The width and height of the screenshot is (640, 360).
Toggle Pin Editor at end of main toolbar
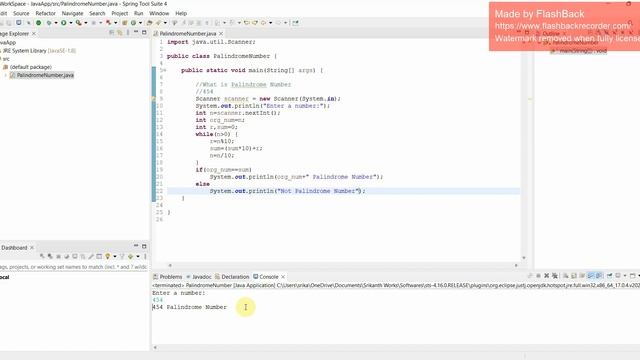[295, 23]
